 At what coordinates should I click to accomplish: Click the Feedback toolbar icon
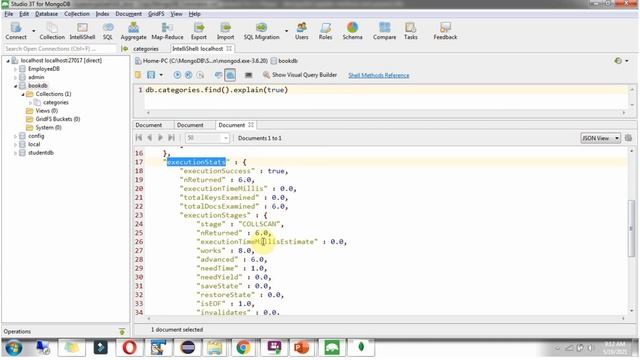coord(445,31)
